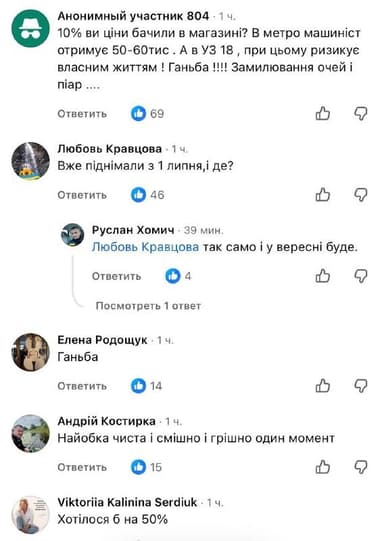Screen dimensions: 384x541
Task: Open Viktoriia Kalinina Serdiuk's avatar
Action: (x=30, y=514)
